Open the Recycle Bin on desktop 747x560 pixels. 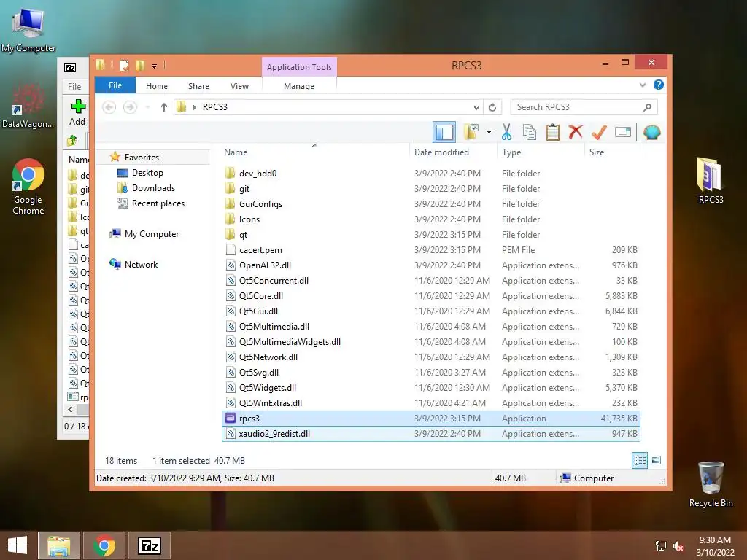pos(711,484)
